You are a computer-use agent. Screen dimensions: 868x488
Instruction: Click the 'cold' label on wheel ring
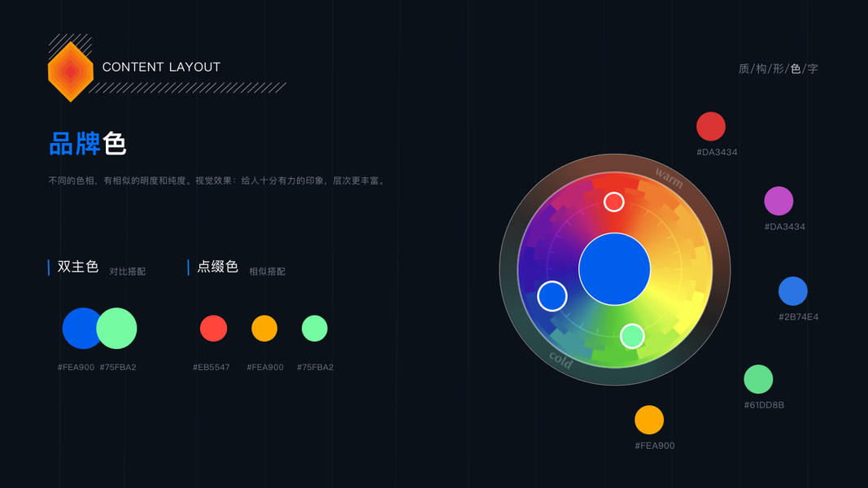click(x=560, y=360)
